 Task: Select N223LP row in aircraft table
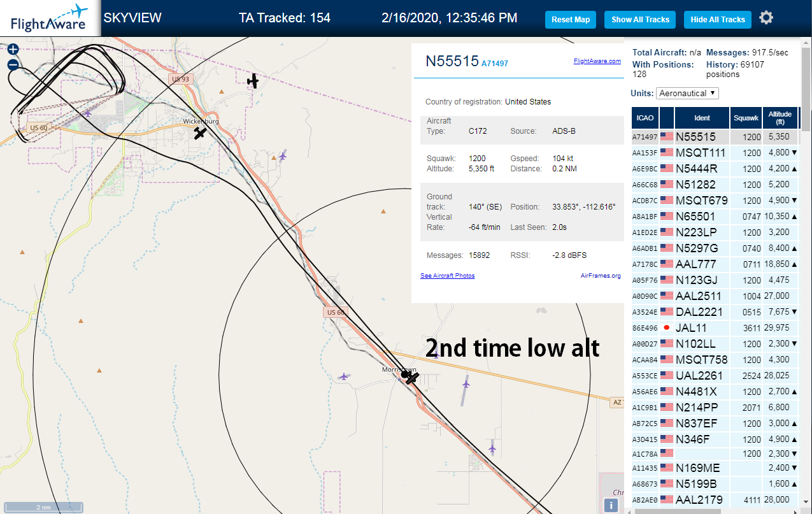point(715,232)
